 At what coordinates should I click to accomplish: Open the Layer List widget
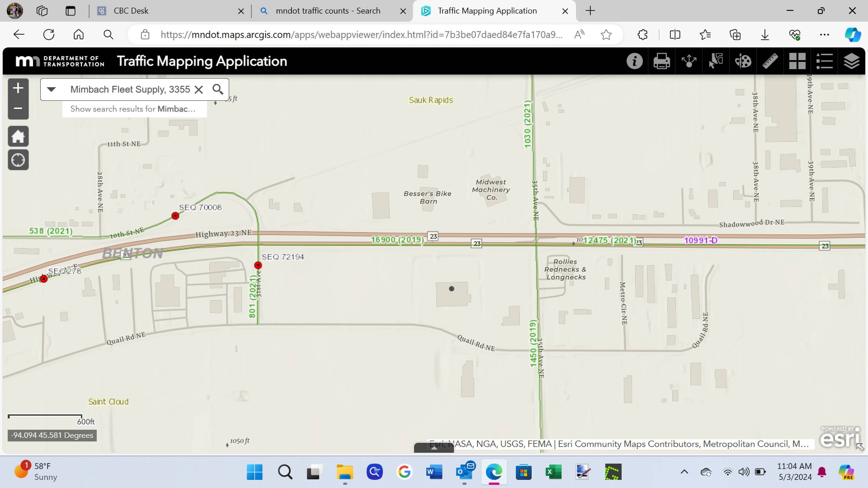coord(852,61)
